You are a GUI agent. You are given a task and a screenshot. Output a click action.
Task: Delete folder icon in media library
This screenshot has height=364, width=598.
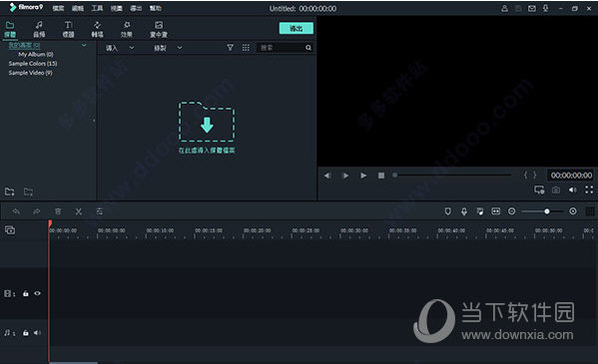(28, 191)
